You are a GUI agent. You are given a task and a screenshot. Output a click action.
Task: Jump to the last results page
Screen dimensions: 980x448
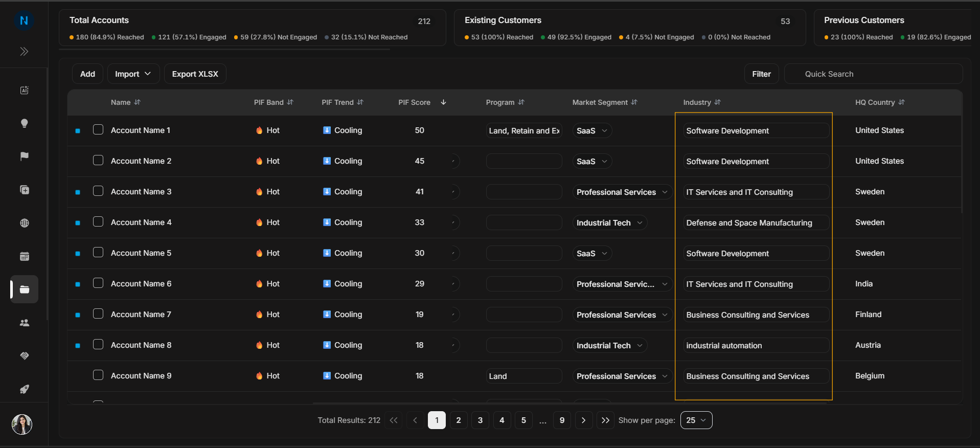pyautogui.click(x=605, y=420)
